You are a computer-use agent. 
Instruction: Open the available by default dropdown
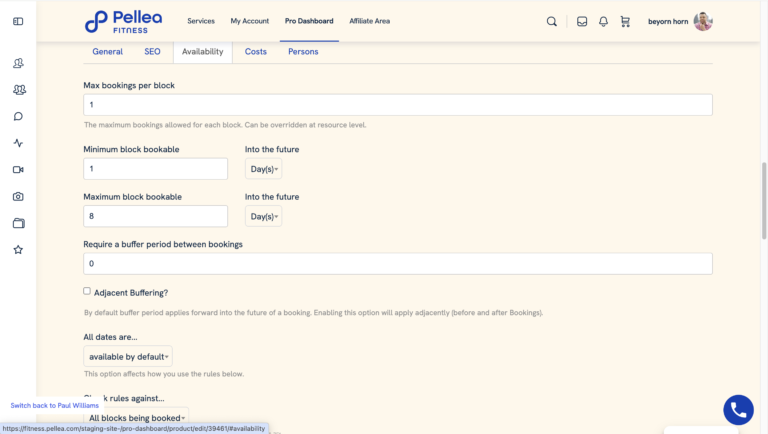pyautogui.click(x=128, y=357)
